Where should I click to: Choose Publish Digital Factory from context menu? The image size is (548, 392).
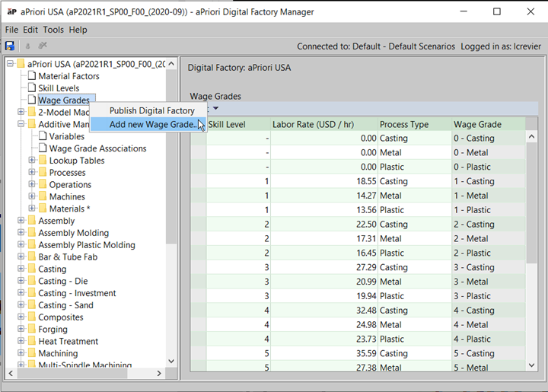point(148,110)
